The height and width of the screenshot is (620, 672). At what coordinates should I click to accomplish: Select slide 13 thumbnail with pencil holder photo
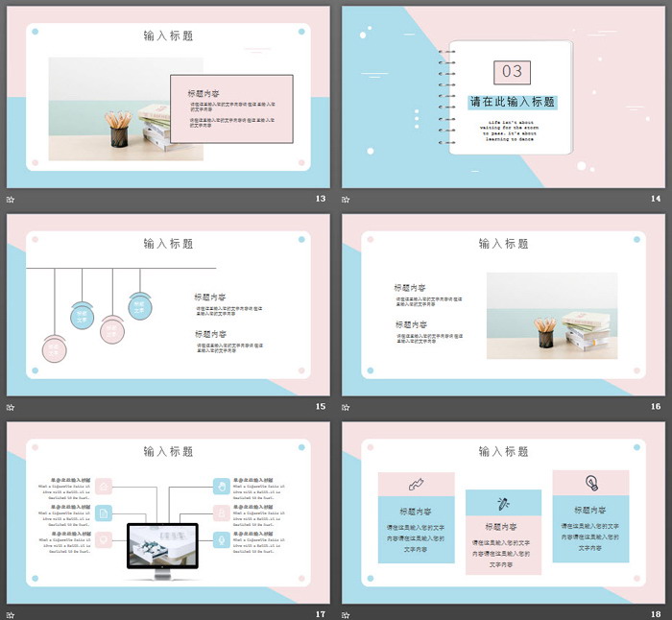tap(168, 97)
